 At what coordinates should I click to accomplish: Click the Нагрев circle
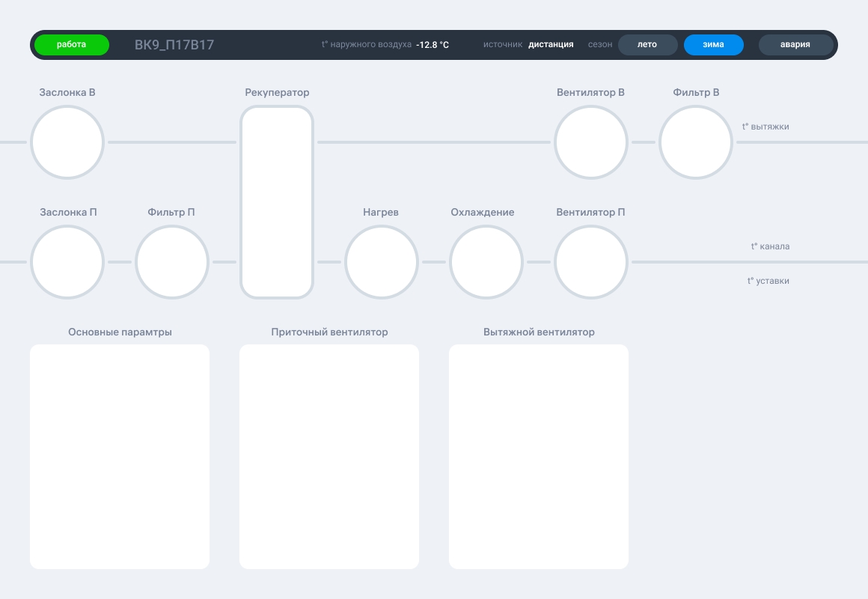(382, 262)
